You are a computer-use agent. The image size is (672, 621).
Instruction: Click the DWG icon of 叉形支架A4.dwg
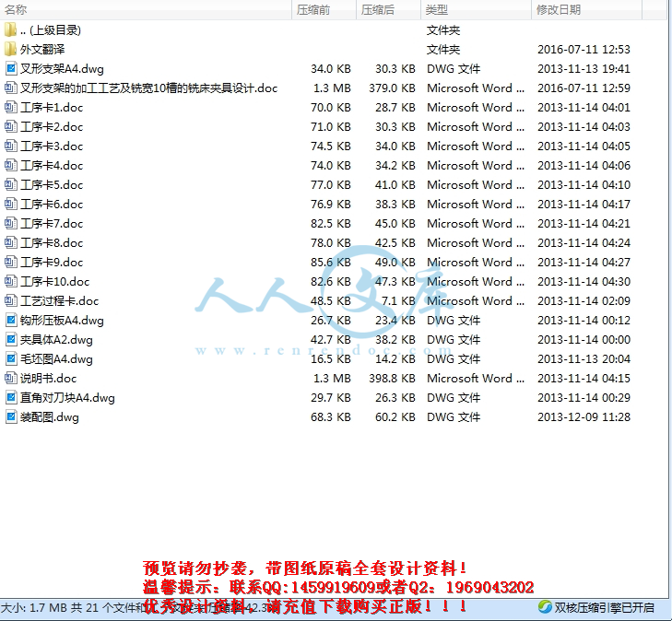(11, 68)
